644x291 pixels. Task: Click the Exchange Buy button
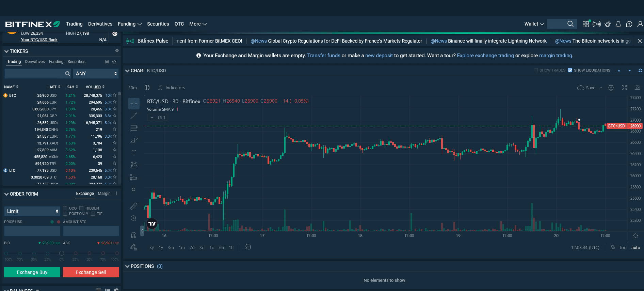[x=32, y=272]
